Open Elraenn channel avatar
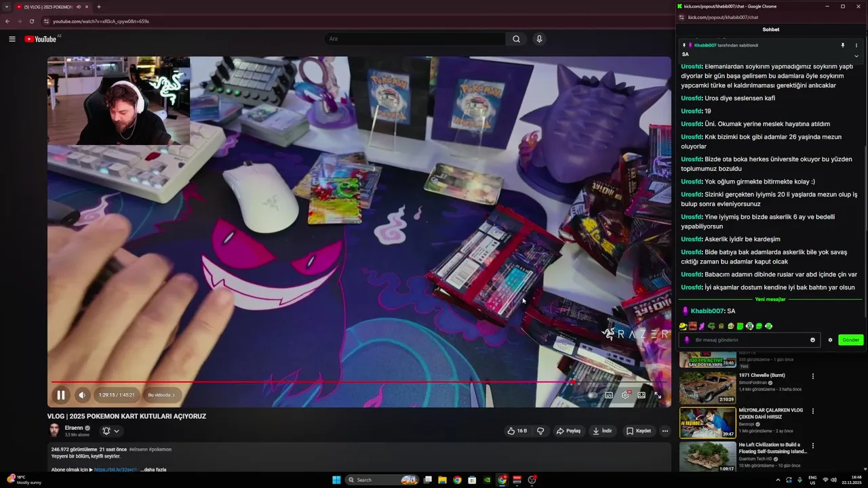 point(54,430)
